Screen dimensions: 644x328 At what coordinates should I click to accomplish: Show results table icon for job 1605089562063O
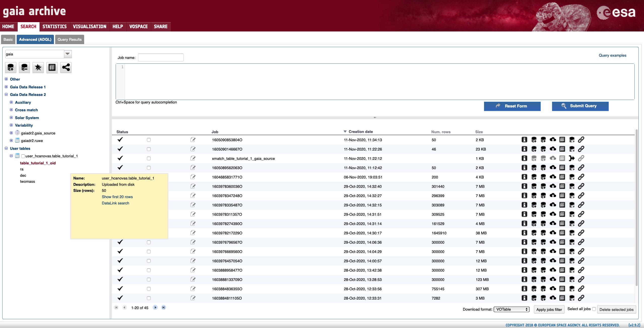click(x=562, y=168)
